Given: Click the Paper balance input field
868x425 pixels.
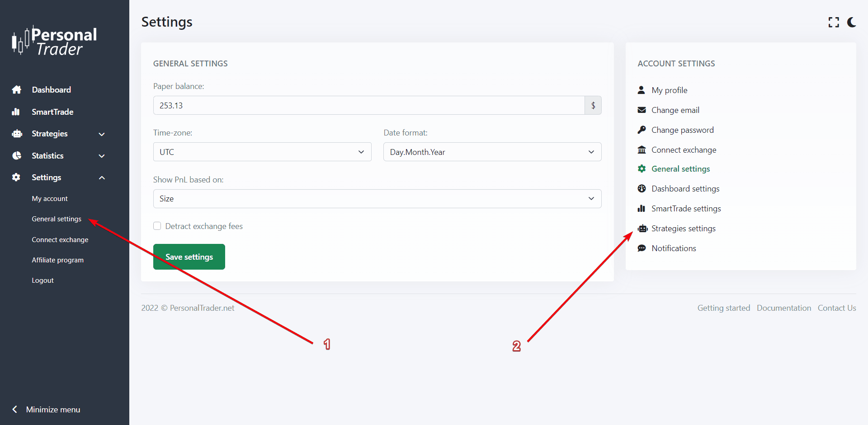Looking at the screenshot, I should click(x=368, y=106).
